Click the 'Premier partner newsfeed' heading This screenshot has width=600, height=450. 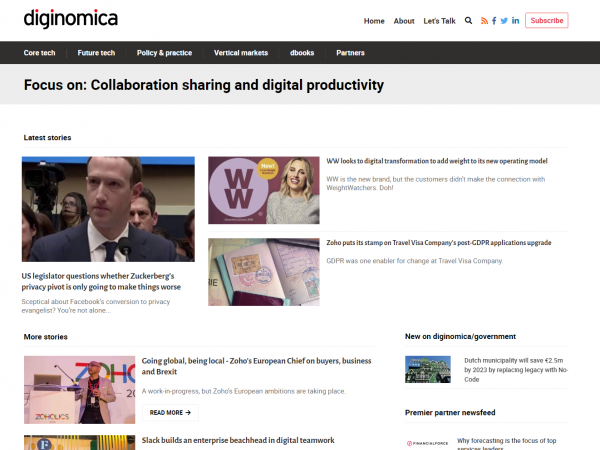point(450,412)
